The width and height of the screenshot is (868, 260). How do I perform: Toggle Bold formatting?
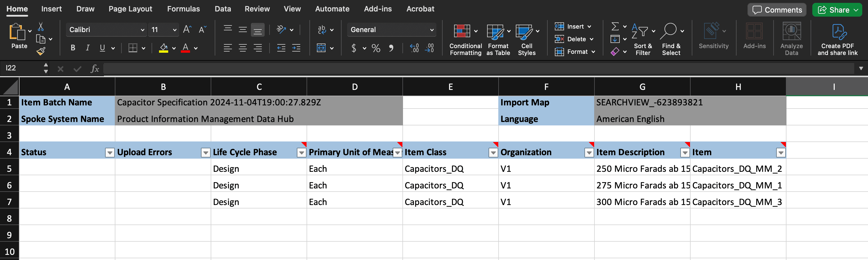73,48
